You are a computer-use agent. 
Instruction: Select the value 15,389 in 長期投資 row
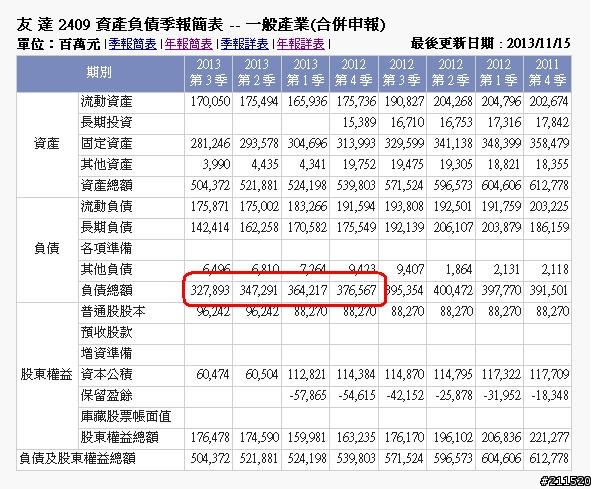click(359, 123)
